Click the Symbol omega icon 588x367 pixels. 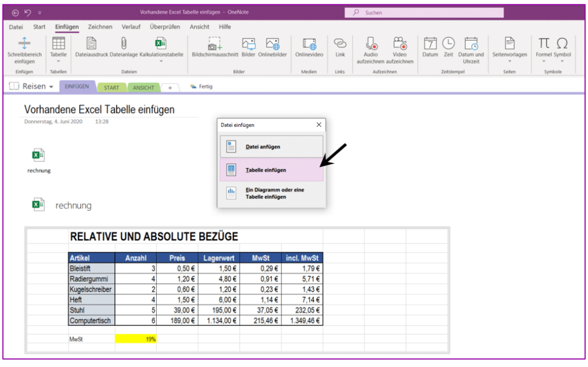point(562,43)
